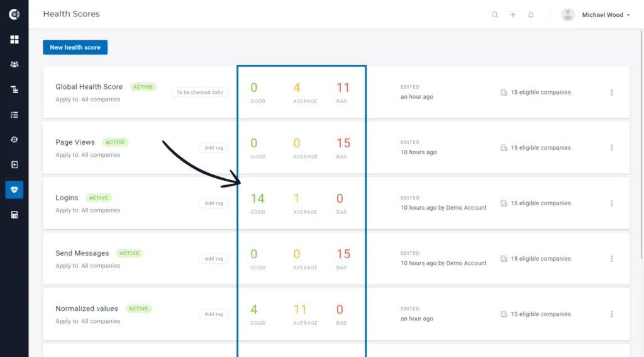Select the health scores heart icon
This screenshot has height=357, width=644.
(x=14, y=190)
